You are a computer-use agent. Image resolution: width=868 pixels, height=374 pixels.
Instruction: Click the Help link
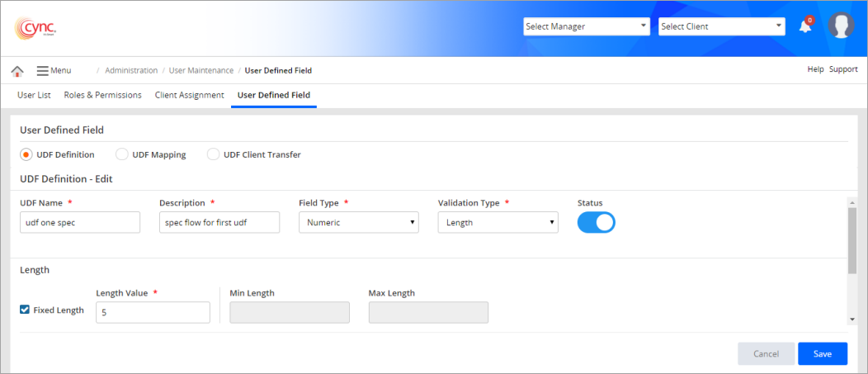click(x=815, y=69)
